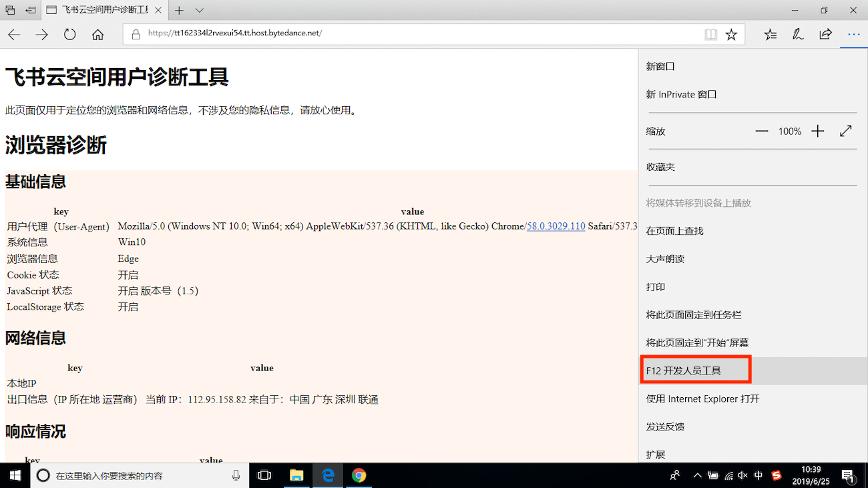Click the show set-aside tabs arrow icon

coord(31,11)
